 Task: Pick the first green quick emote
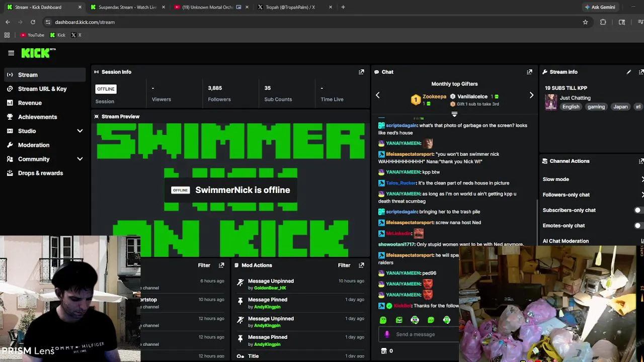tap(383, 320)
